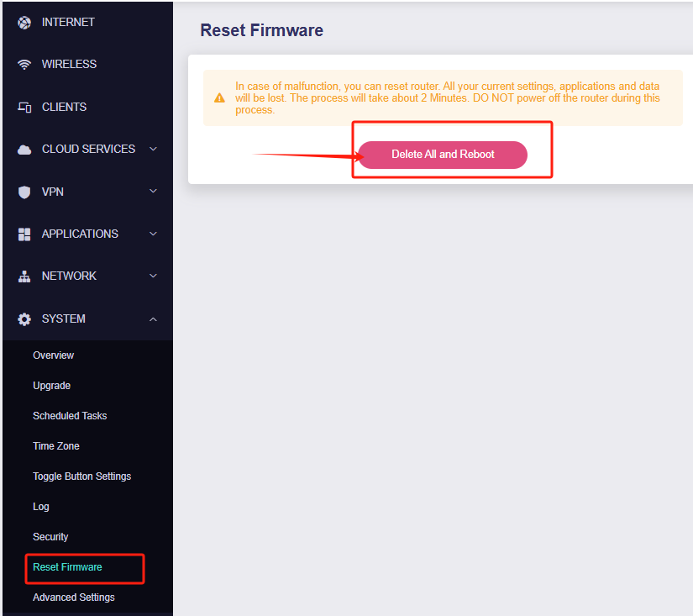Click the devices icon beside CLIENTS

click(24, 108)
